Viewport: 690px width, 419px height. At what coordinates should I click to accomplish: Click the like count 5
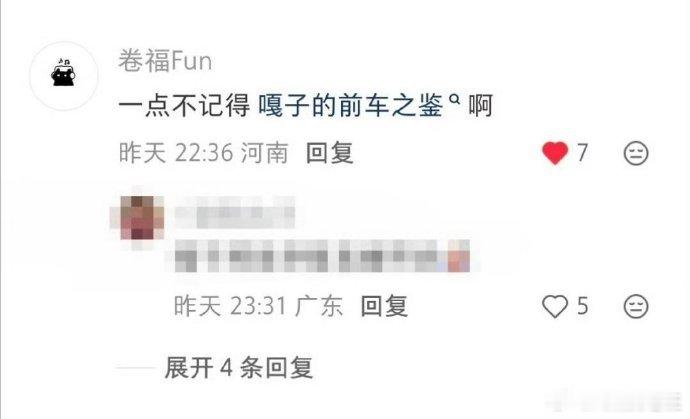[x=582, y=306]
